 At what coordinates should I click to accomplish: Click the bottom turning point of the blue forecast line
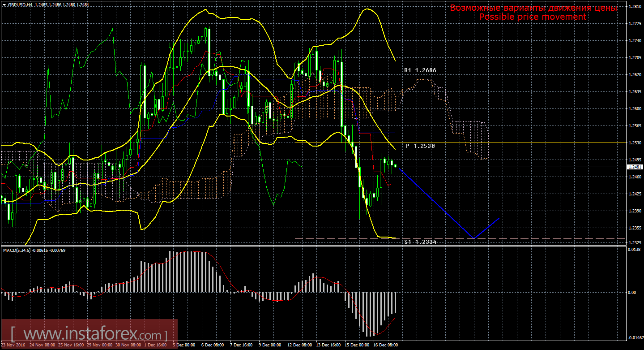tap(473, 238)
